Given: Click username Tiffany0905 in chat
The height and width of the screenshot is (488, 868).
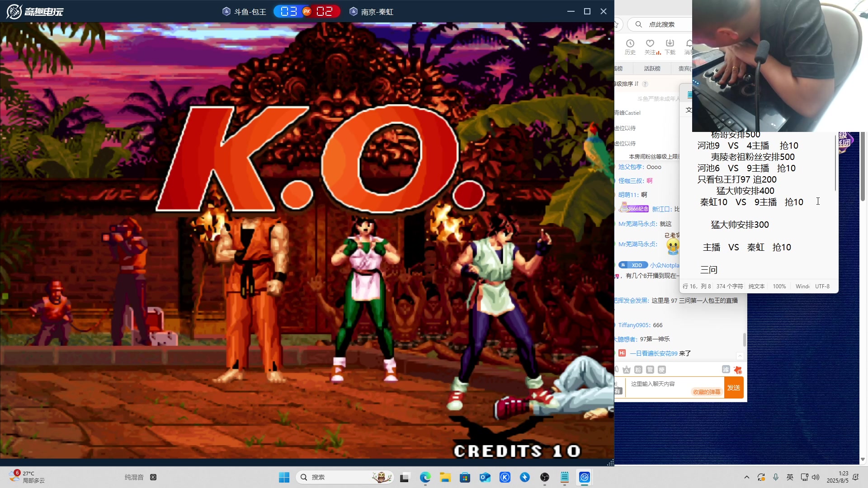Looking at the screenshot, I should (x=634, y=325).
